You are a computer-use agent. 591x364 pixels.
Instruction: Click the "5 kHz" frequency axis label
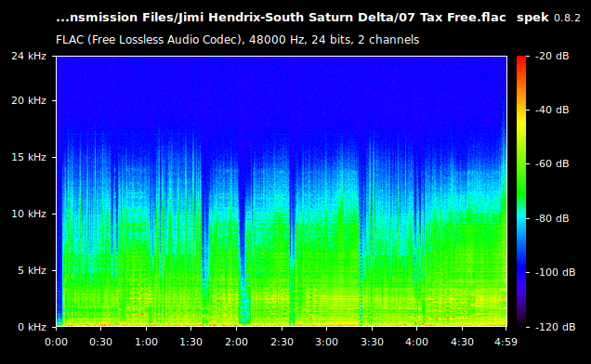tap(32, 270)
